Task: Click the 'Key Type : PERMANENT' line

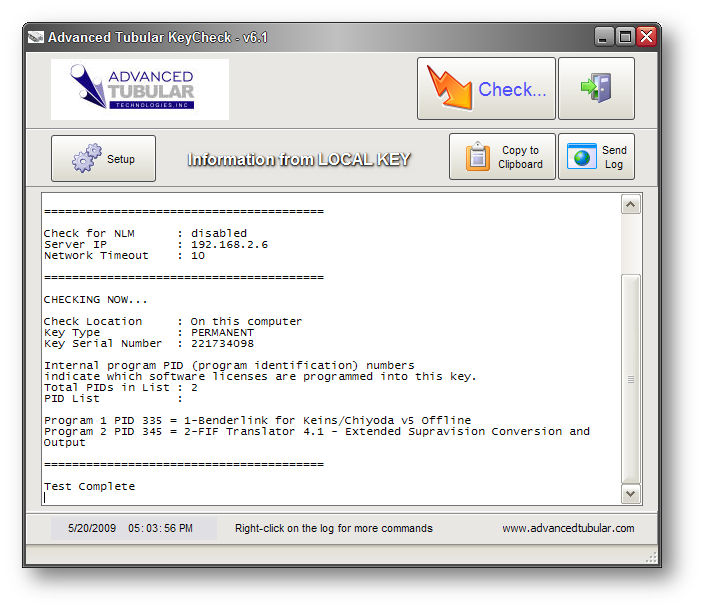Action: click(x=149, y=333)
